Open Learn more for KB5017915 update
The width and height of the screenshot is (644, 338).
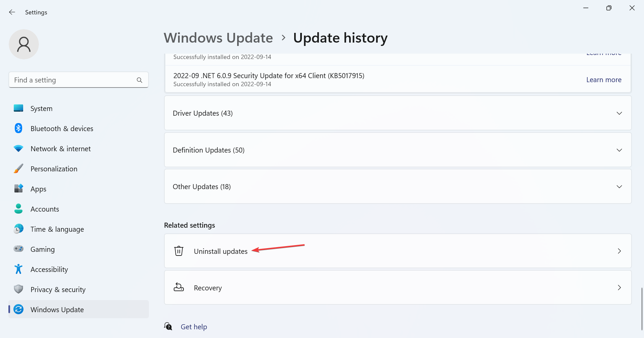[x=604, y=80]
